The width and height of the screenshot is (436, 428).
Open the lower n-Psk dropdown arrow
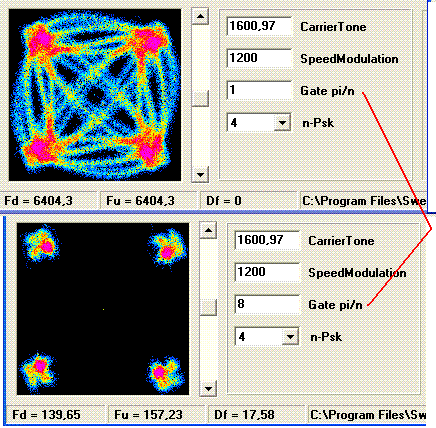tap(290, 337)
